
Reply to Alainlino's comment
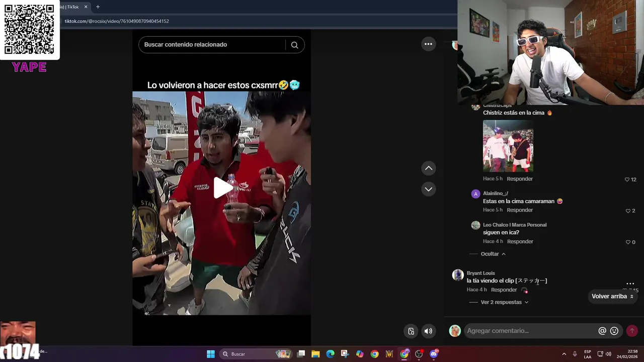[520, 210]
